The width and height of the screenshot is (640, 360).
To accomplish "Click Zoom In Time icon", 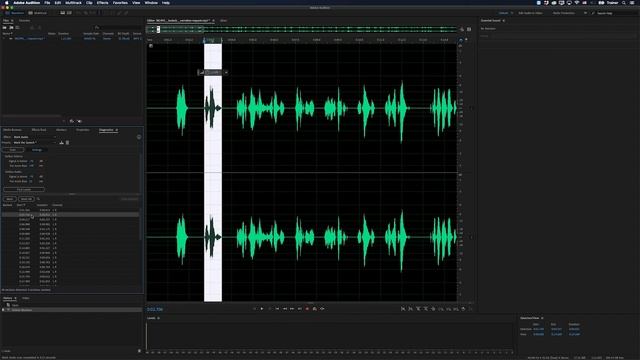I will (418, 309).
